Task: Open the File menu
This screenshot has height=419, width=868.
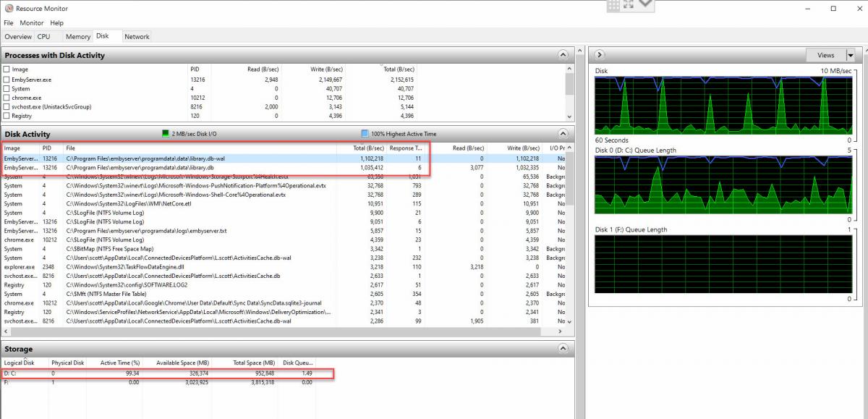Action: [9, 23]
